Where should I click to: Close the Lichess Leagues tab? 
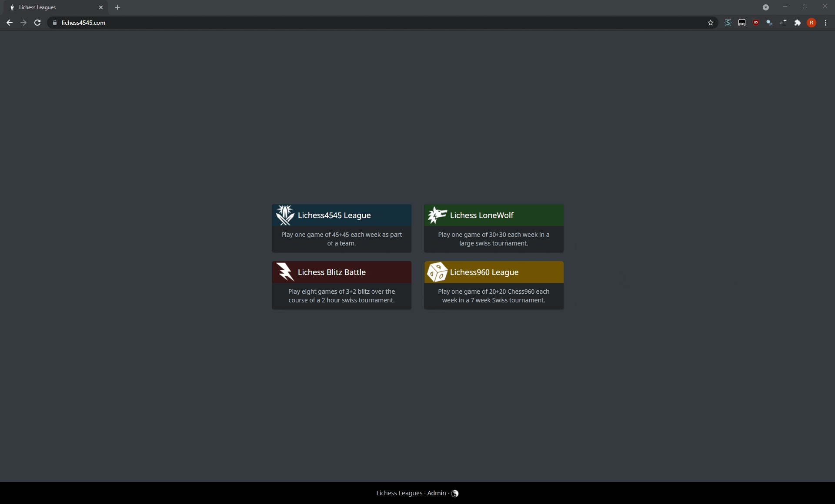point(101,7)
